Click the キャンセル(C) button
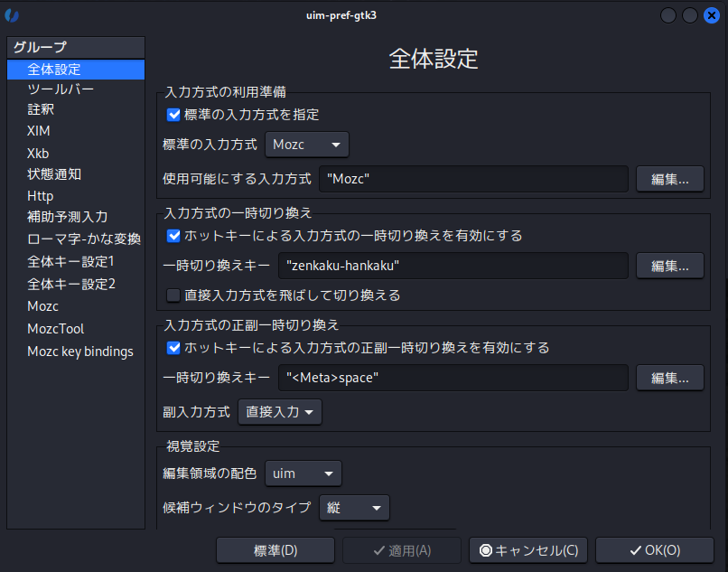This screenshot has width=728, height=572. [x=528, y=550]
